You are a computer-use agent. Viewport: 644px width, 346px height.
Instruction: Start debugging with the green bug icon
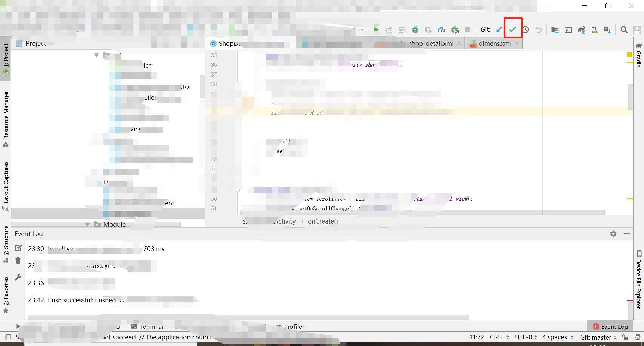click(415, 30)
